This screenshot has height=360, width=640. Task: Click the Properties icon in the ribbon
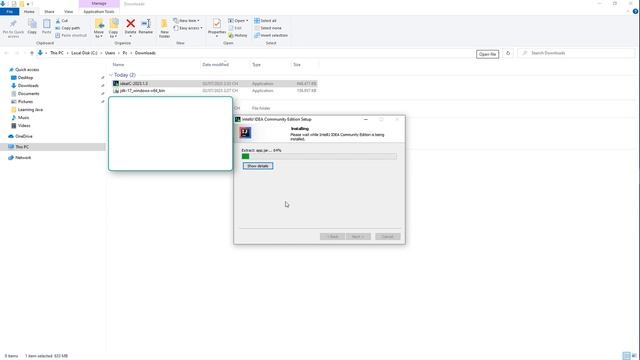(x=217, y=24)
